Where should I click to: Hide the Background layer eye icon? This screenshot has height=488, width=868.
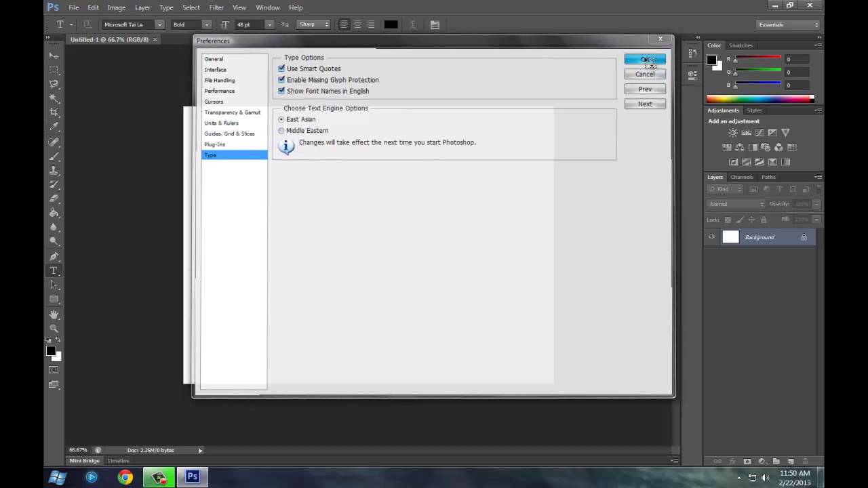711,237
